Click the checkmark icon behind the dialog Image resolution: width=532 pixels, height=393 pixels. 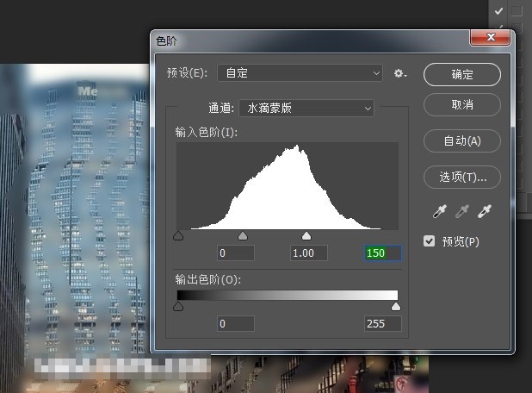pos(498,11)
